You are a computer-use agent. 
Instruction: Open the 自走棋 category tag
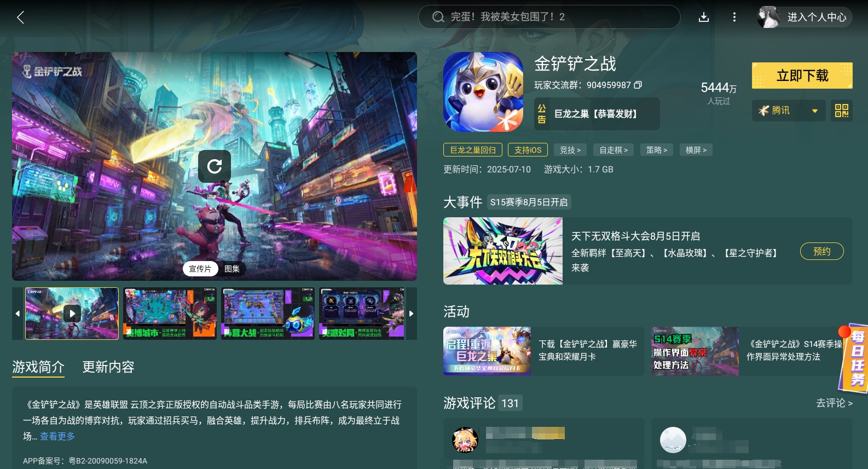614,150
